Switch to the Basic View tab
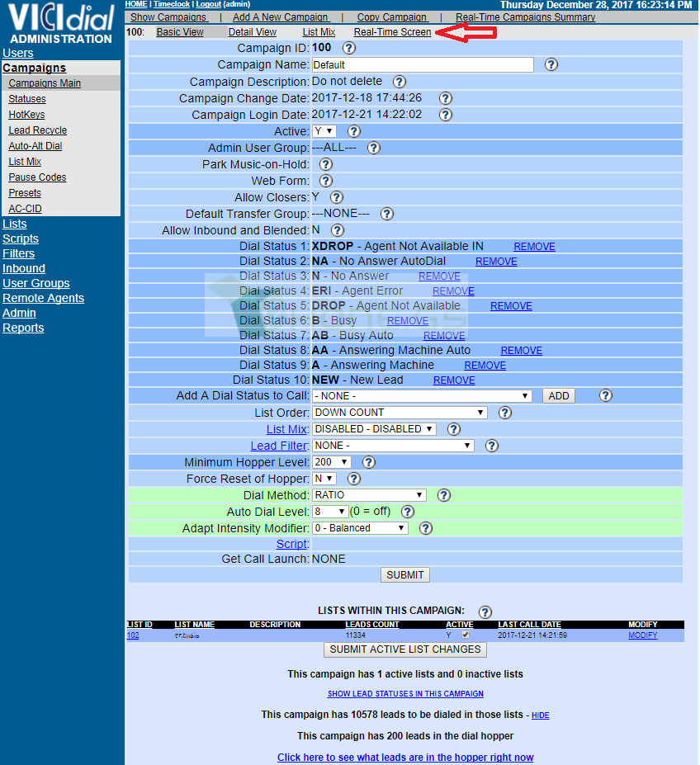The width and height of the screenshot is (700, 765). tap(180, 32)
